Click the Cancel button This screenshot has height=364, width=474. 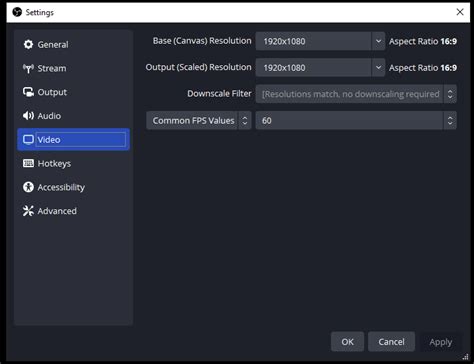[x=391, y=342]
